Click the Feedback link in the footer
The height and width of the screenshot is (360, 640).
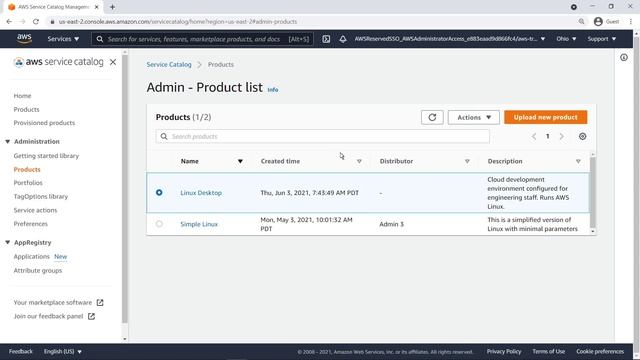pos(20,351)
